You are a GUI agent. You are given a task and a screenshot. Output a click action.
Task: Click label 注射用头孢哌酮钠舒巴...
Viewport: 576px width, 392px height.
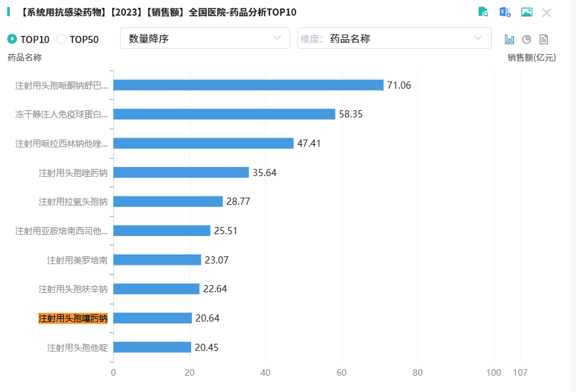[61, 85]
